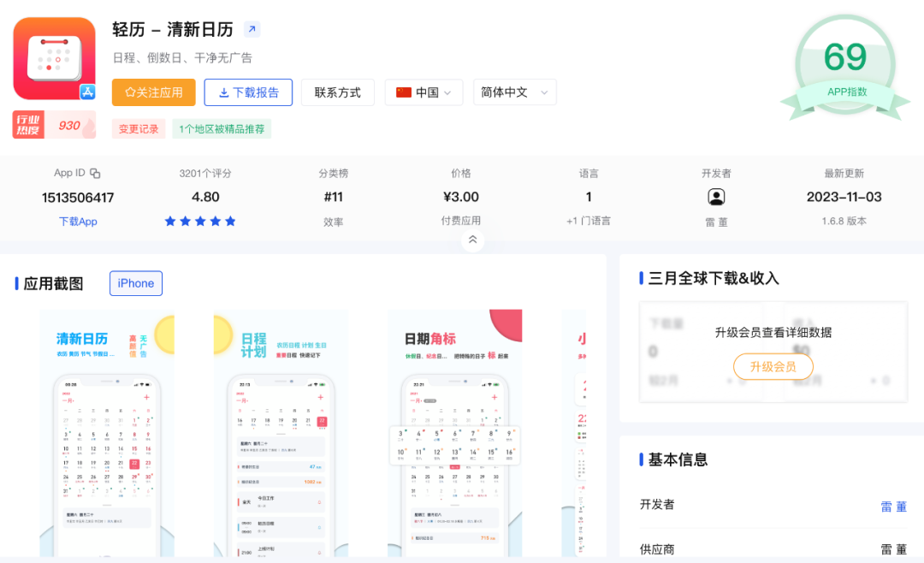Click 1个地区被精品推荐 tag
The image size is (924, 563).
click(x=222, y=129)
